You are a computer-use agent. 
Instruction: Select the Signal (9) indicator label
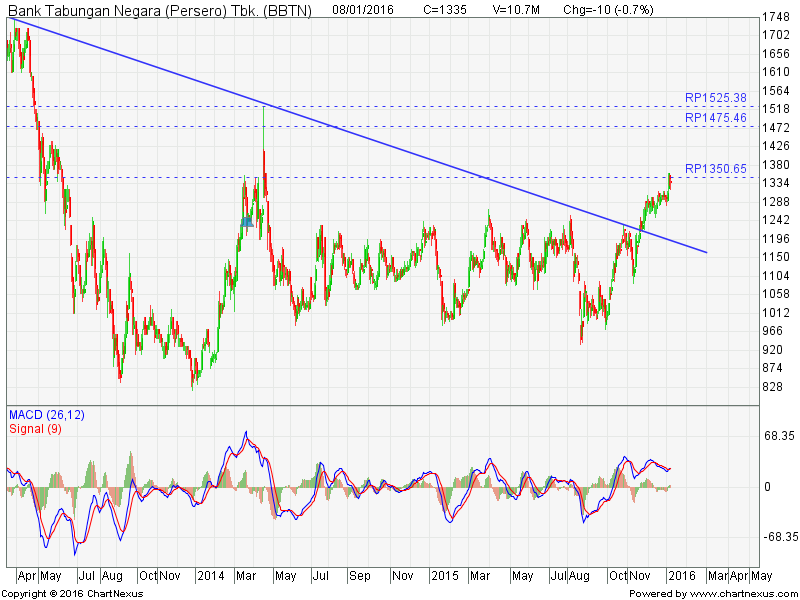click(35, 429)
